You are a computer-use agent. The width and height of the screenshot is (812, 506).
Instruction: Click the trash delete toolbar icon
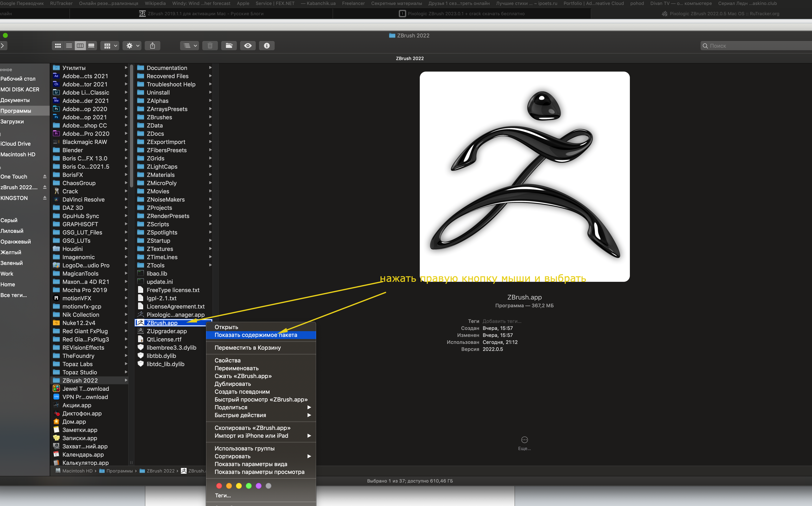pos(210,46)
